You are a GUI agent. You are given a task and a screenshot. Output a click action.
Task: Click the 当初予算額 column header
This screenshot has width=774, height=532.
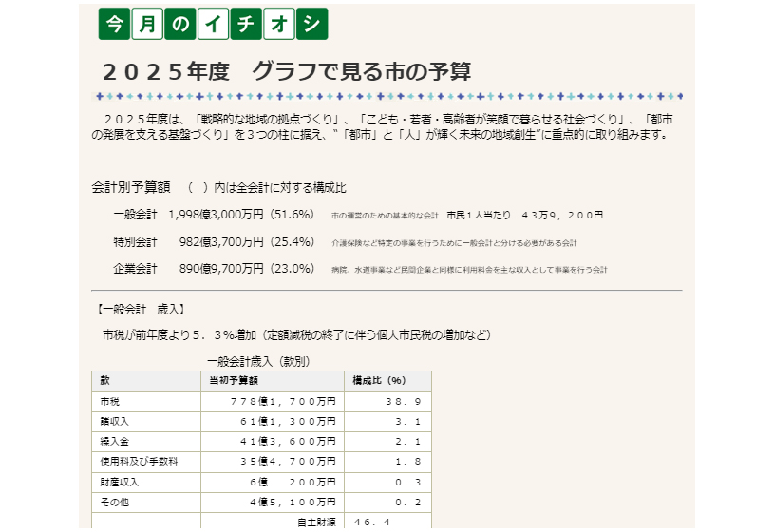273,381
